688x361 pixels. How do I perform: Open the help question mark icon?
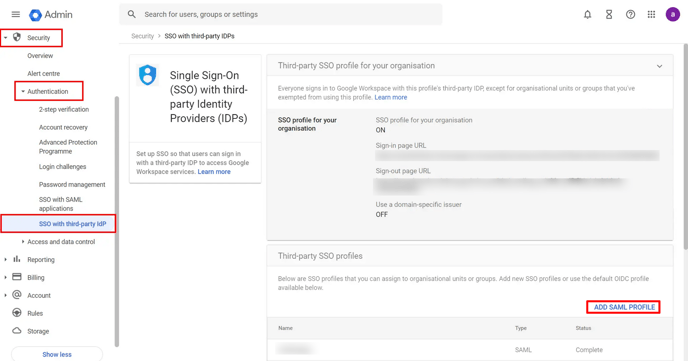point(631,14)
